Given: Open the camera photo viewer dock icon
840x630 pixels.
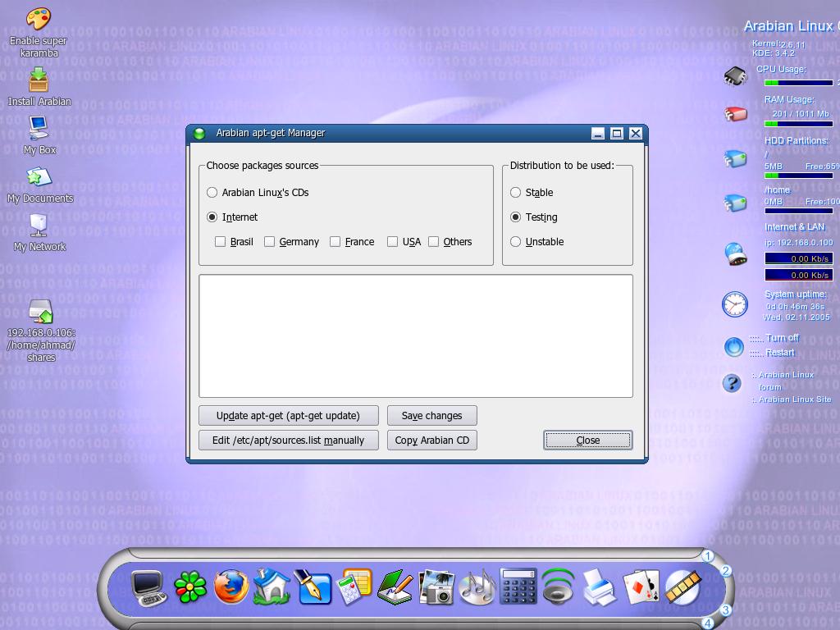Looking at the screenshot, I should (436, 587).
